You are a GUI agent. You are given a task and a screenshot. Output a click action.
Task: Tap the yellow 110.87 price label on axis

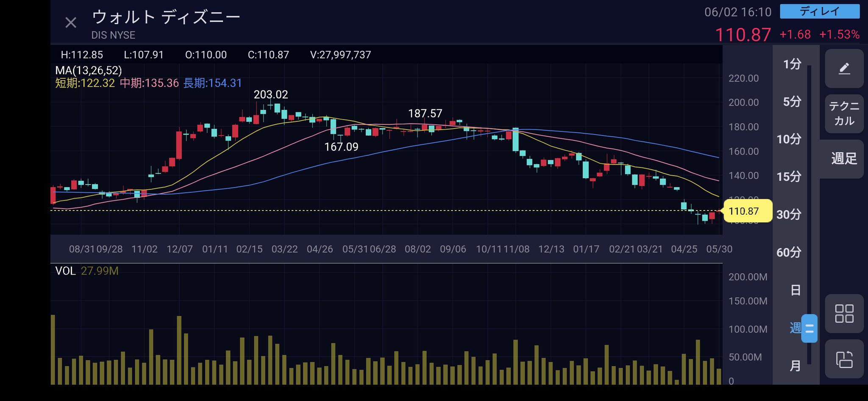[747, 211]
